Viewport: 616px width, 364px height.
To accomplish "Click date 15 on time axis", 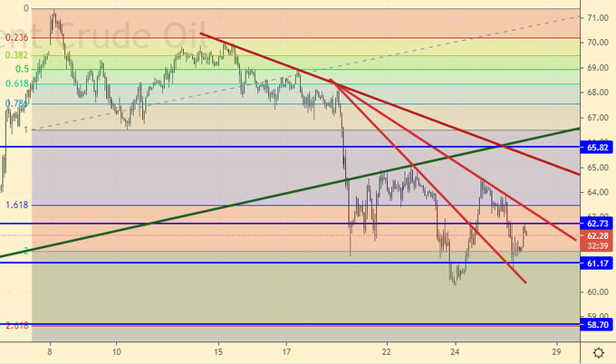I will pos(218,351).
